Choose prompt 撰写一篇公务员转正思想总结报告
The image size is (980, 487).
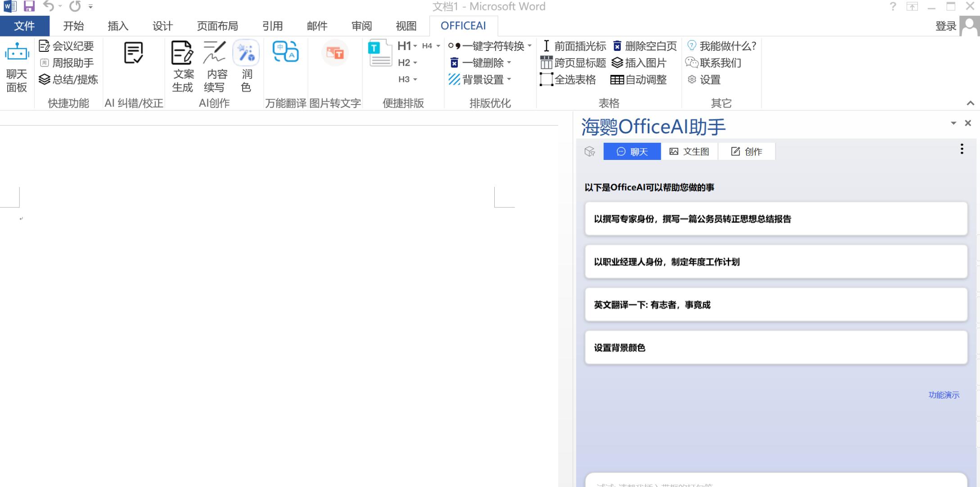pos(776,219)
